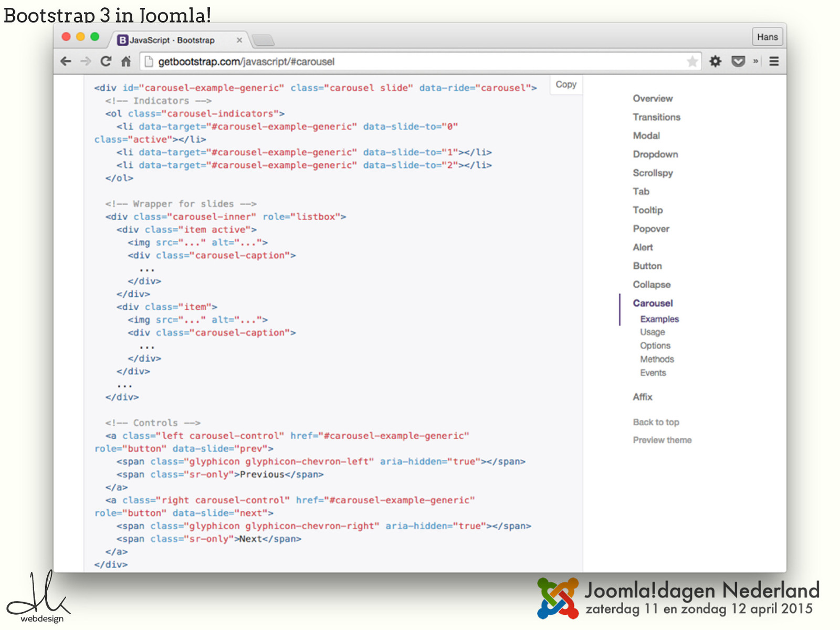The height and width of the screenshot is (630, 840).
Task: Go to the Dropdown section
Action: click(x=655, y=154)
